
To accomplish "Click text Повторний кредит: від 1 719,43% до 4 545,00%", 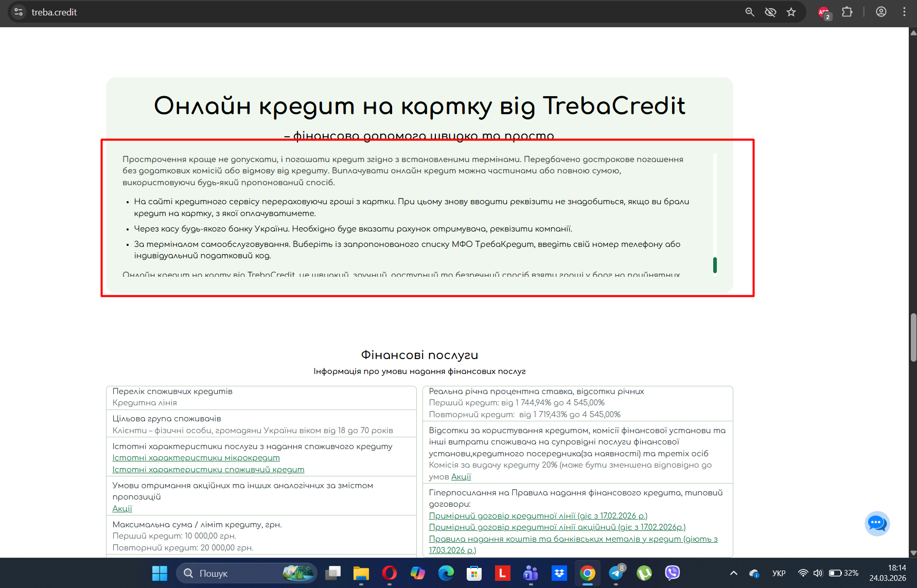I will 525,415.
